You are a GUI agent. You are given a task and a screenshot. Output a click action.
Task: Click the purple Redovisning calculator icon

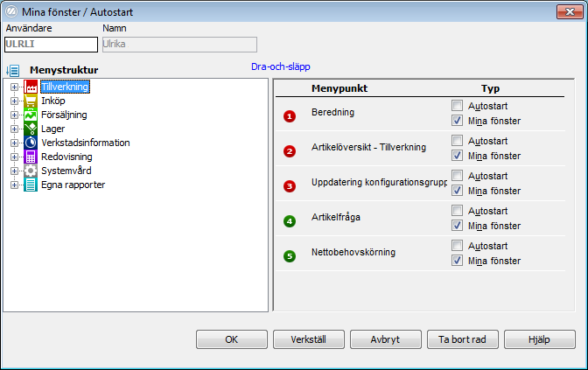tap(31, 157)
